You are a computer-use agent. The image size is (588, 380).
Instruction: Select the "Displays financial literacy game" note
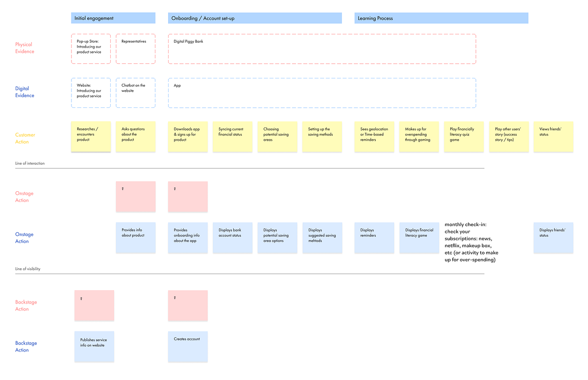[419, 237]
